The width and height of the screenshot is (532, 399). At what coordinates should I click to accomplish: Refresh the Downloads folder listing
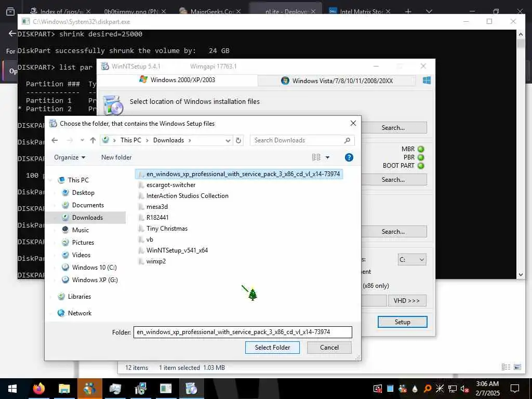pos(238,140)
